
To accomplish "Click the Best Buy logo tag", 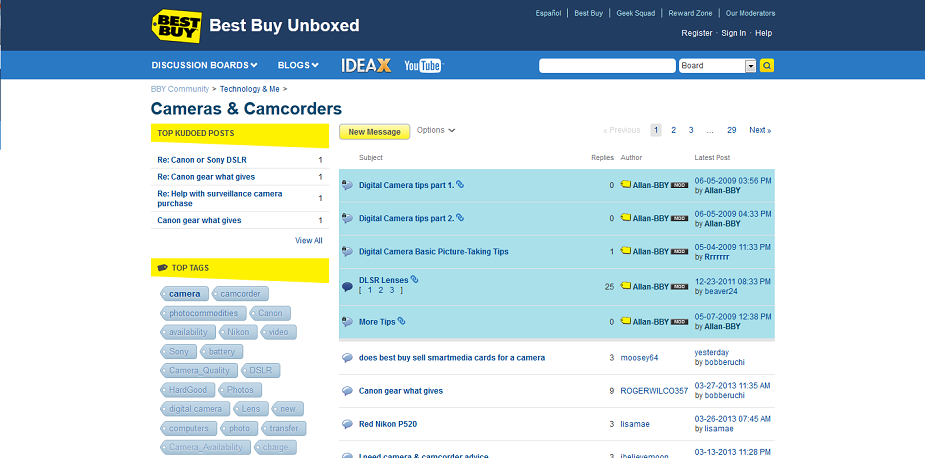I will coord(177,26).
